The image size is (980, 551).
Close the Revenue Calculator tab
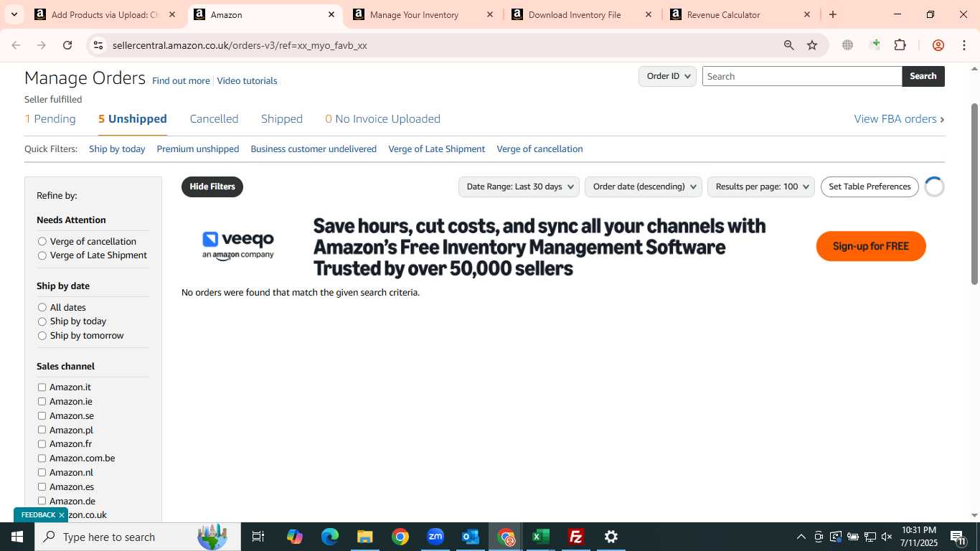click(x=807, y=14)
